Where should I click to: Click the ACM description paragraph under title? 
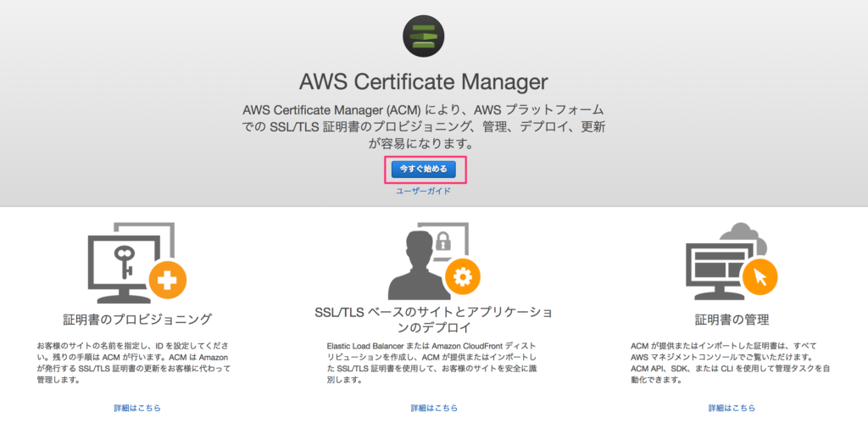pos(424,126)
